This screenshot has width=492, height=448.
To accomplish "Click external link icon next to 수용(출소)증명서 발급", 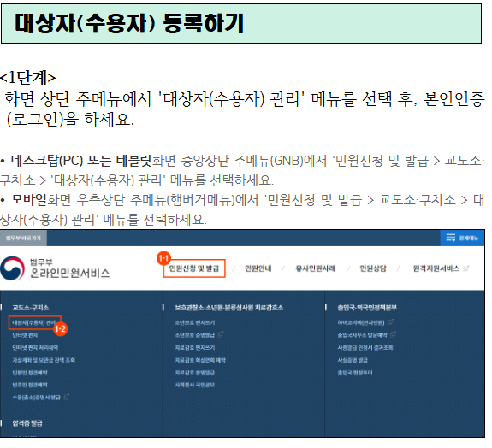I will click(x=67, y=397).
